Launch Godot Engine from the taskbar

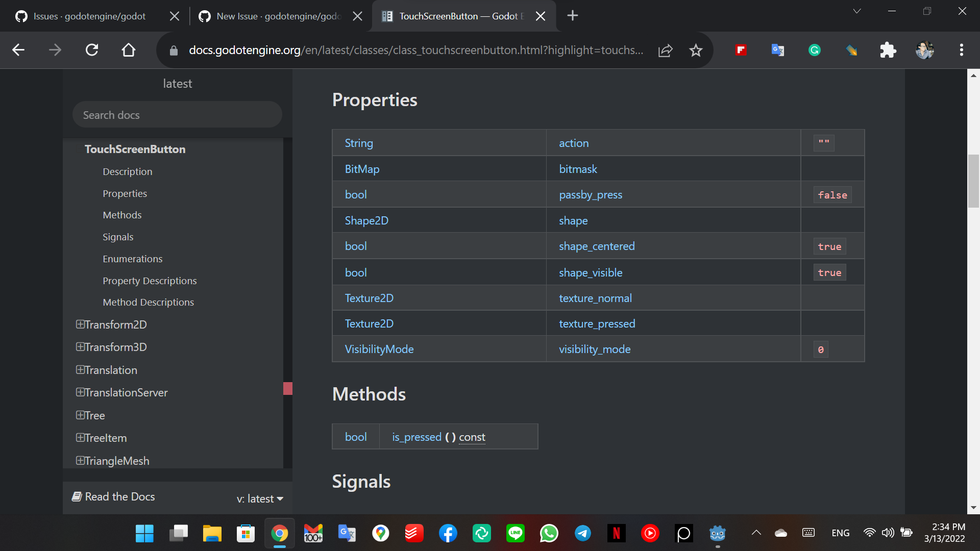point(718,534)
